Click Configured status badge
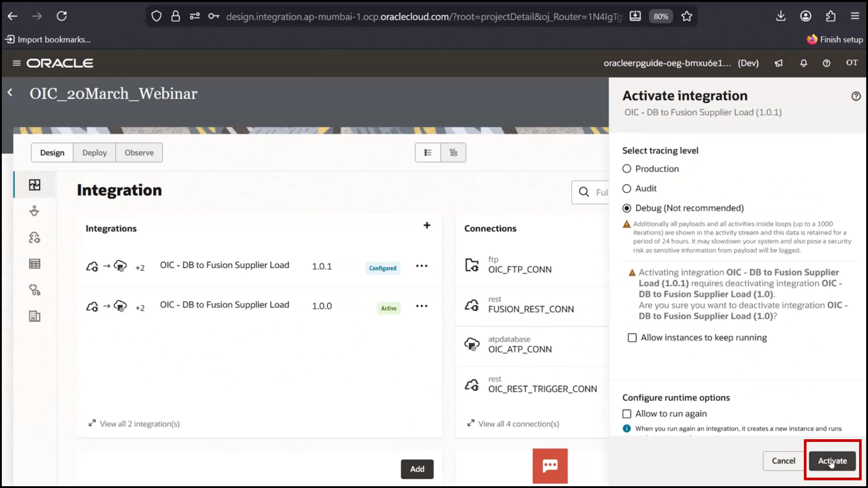Viewport: 868px width, 488px height. pyautogui.click(x=382, y=268)
